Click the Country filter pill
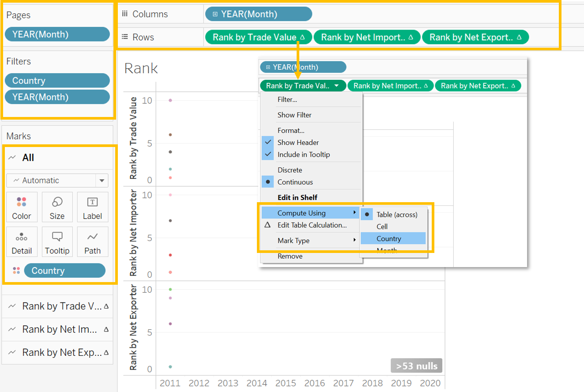Viewport: 584px width, 392px height. coord(57,81)
